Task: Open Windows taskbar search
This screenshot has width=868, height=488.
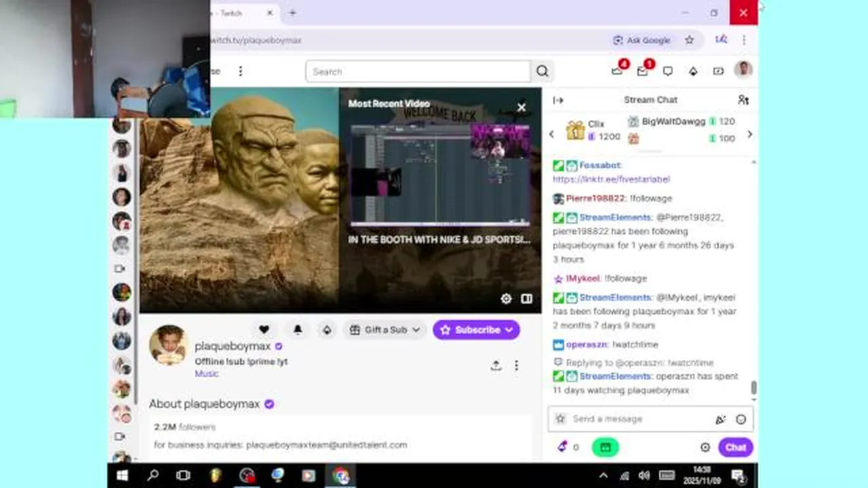Action: (x=153, y=476)
